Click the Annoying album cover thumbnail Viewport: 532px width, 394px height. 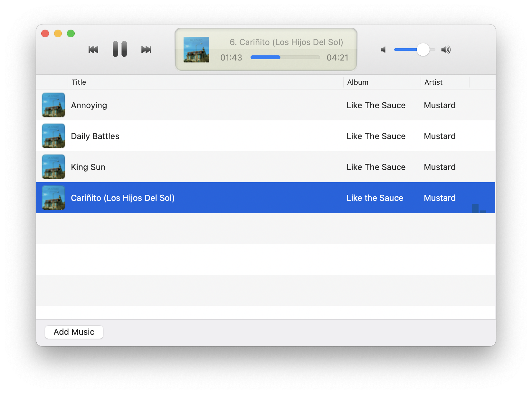click(53, 105)
